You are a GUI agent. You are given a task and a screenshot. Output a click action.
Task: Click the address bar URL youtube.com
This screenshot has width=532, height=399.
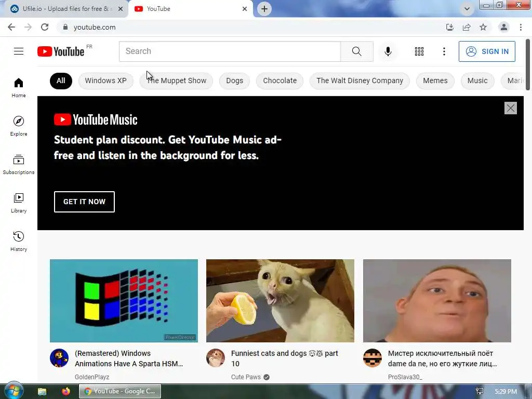point(95,27)
